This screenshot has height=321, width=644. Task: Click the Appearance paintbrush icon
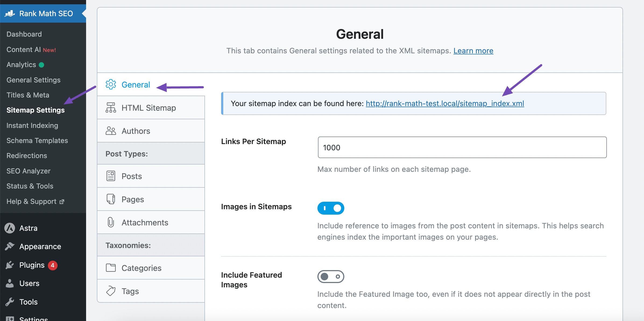click(x=10, y=246)
